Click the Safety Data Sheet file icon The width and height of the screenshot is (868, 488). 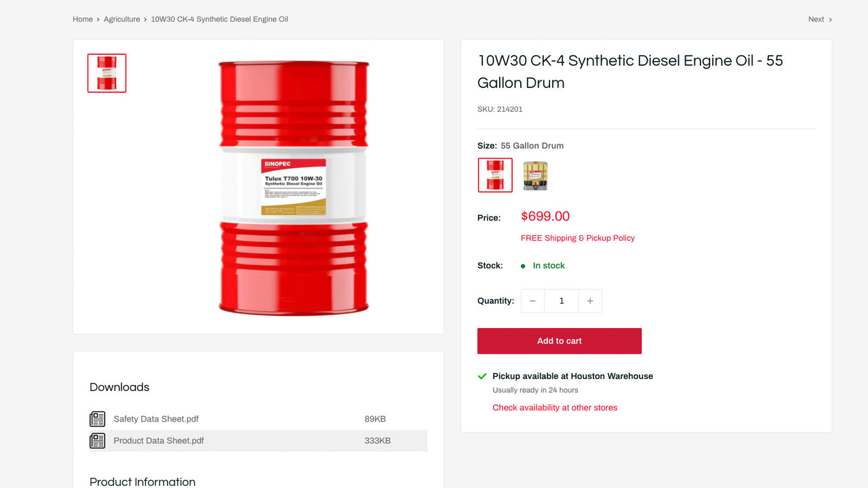pyautogui.click(x=97, y=419)
